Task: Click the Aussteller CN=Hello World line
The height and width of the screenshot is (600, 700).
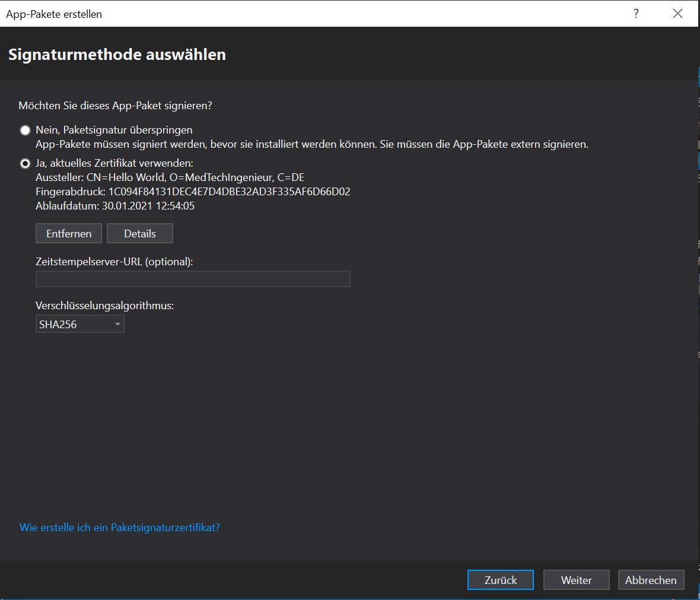Action: click(x=170, y=177)
